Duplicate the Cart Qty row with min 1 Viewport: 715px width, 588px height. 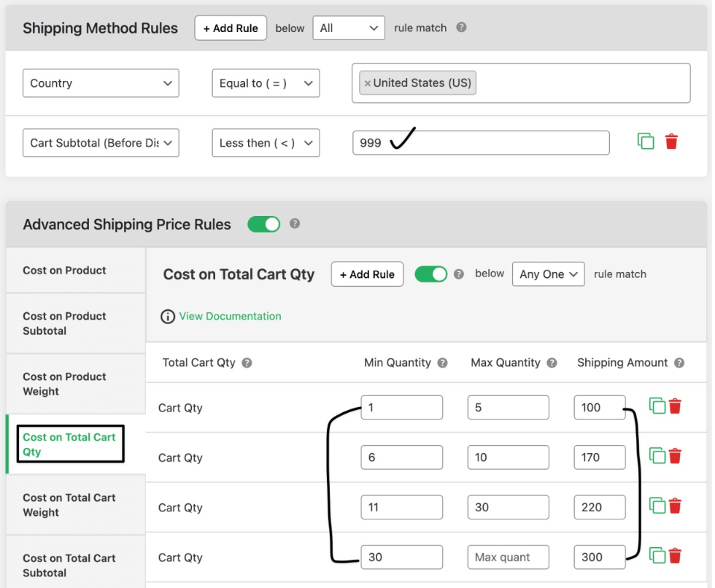[x=657, y=406]
